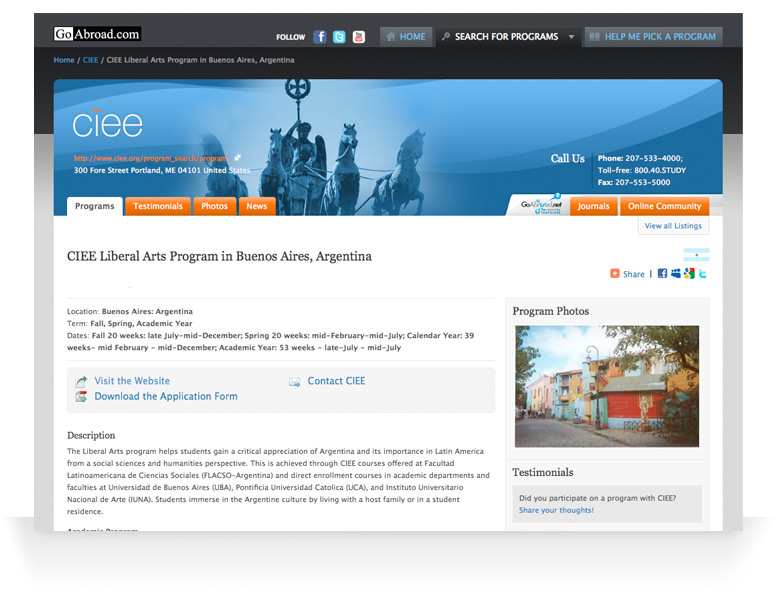This screenshot has width=776, height=600.
Task: Open the Journals tab
Action: point(593,206)
